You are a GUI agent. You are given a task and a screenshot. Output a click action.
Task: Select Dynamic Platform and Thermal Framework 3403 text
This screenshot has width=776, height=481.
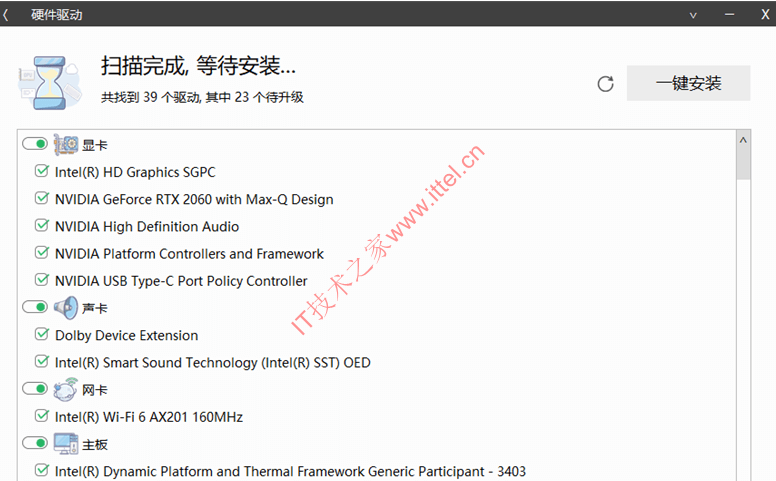click(291, 472)
